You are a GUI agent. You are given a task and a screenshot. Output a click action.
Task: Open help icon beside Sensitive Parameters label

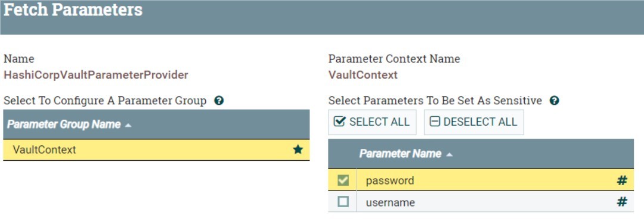coord(555,101)
